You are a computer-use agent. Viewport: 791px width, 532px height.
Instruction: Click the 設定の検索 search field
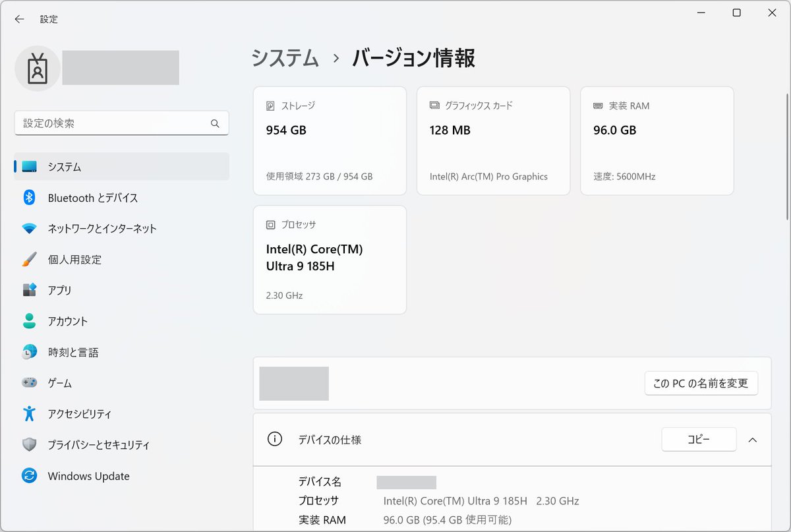[x=121, y=123]
